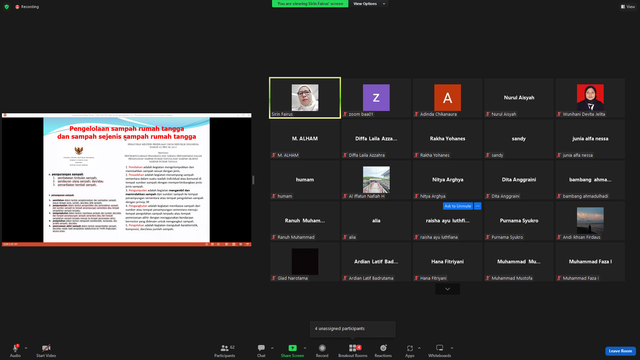Screen dimensions: 640x360
Task: Unmute the Audio microphone icon
Action: click(15, 348)
